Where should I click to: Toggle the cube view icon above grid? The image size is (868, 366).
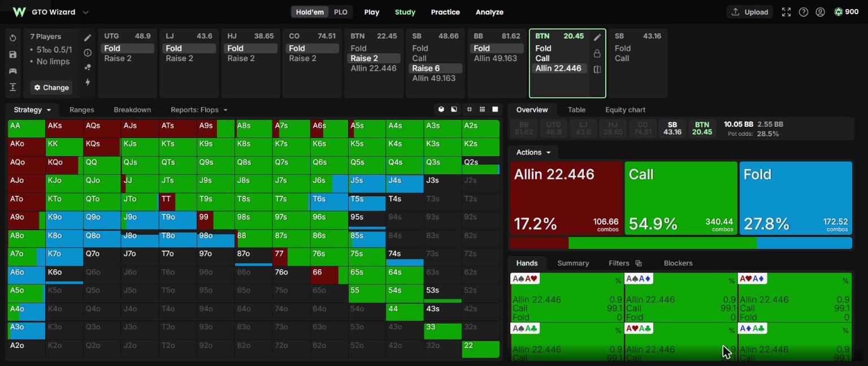click(441, 109)
